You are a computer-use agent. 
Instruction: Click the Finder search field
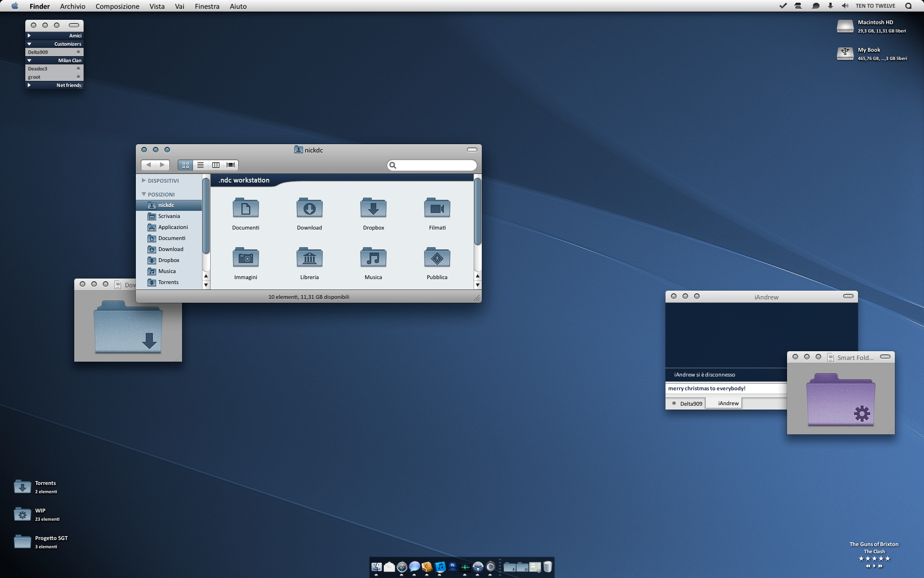click(432, 165)
